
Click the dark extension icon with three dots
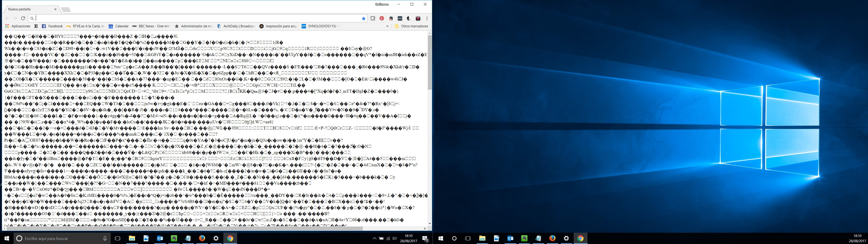click(x=400, y=19)
